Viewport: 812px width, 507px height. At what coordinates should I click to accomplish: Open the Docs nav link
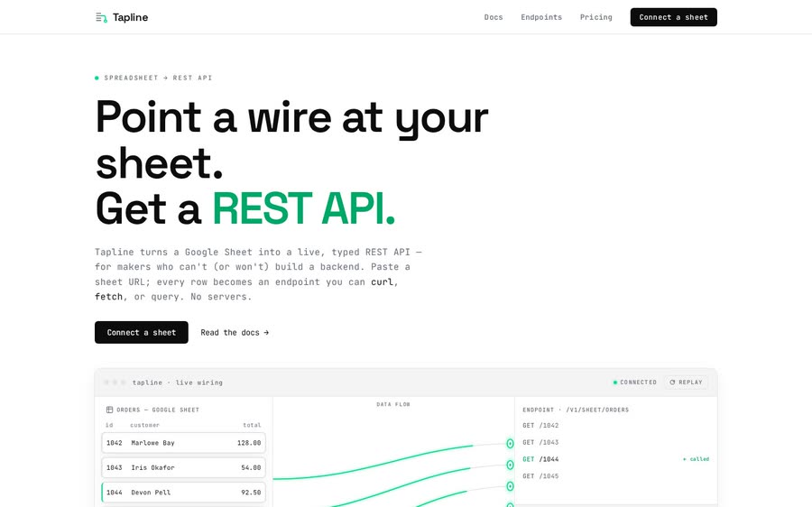(493, 17)
